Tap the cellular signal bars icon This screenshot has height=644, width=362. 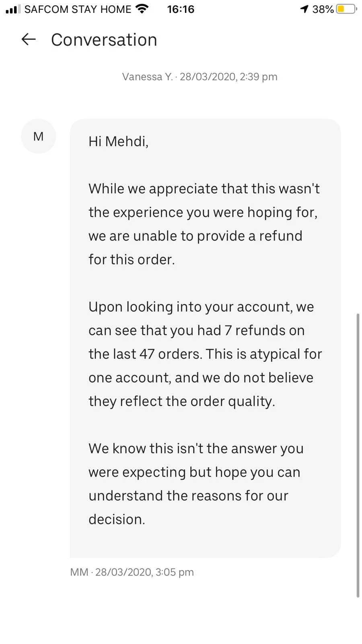[13, 9]
